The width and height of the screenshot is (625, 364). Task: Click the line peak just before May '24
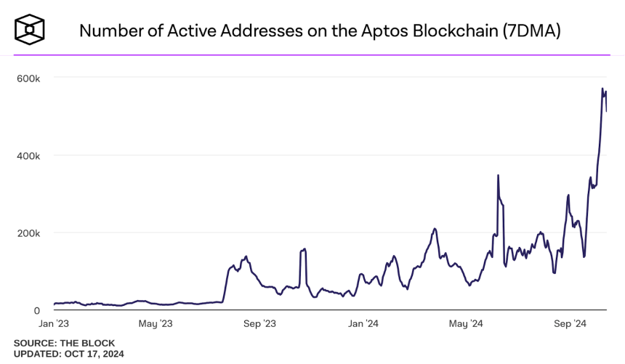click(x=435, y=229)
